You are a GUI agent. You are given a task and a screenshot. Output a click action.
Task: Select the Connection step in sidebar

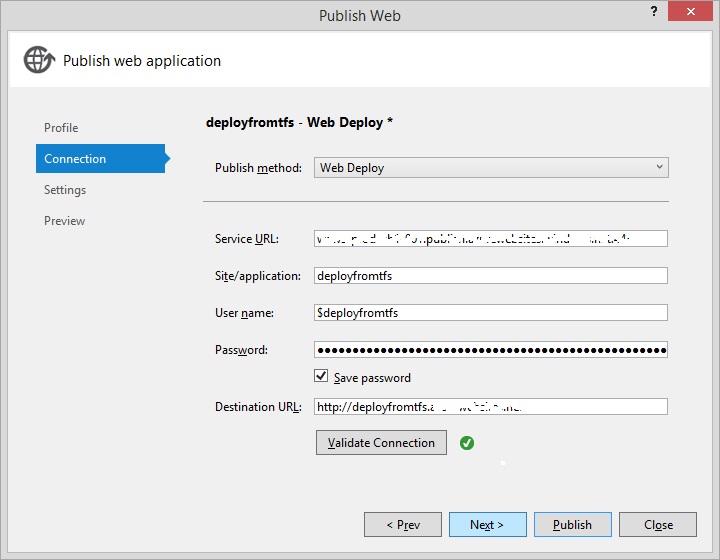pyautogui.click(x=75, y=159)
